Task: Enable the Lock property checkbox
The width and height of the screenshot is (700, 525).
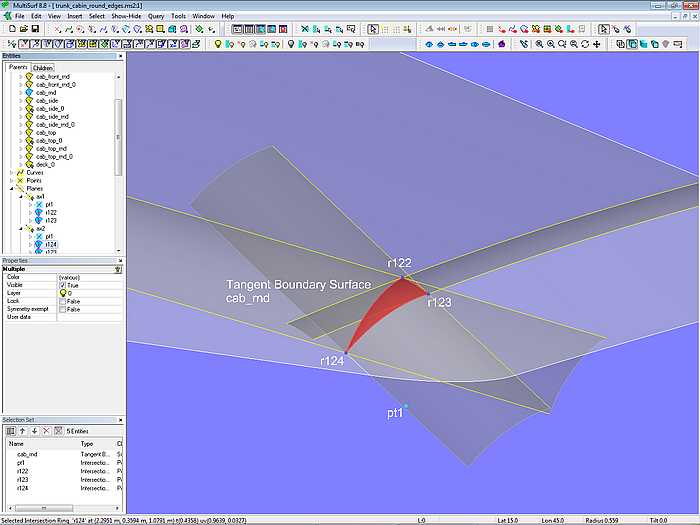Action: point(62,301)
